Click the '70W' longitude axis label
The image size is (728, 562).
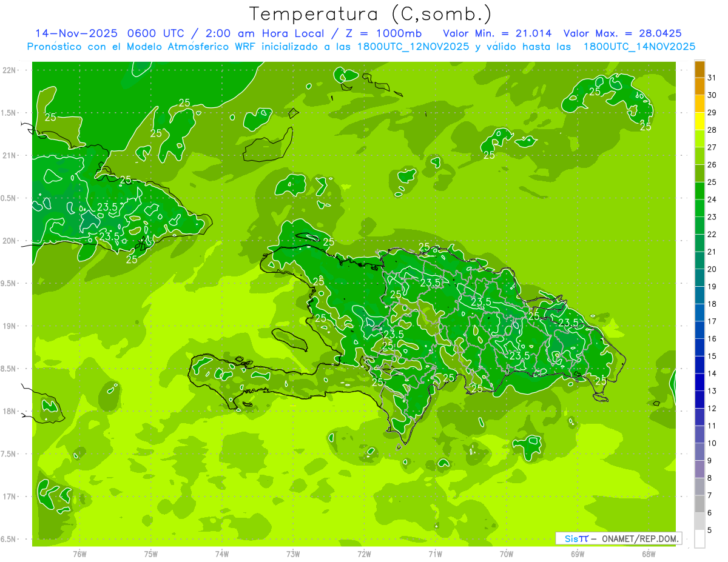(506, 554)
